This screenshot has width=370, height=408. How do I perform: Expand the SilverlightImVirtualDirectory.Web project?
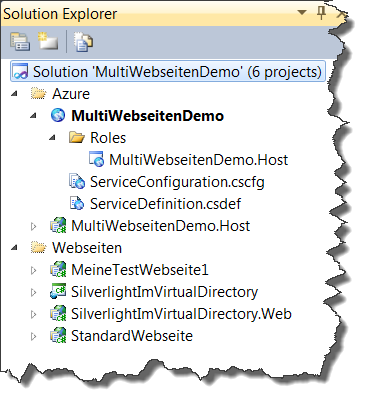click(33, 314)
